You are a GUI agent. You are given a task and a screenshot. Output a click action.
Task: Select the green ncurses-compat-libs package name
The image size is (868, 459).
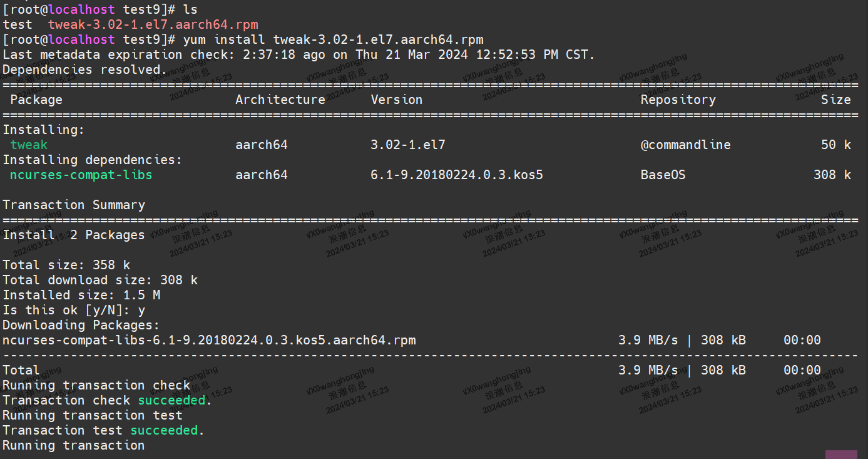tap(81, 175)
